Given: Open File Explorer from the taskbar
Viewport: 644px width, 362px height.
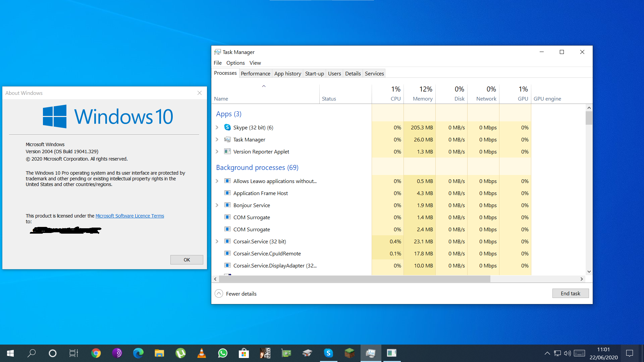Looking at the screenshot, I should pyautogui.click(x=159, y=353).
